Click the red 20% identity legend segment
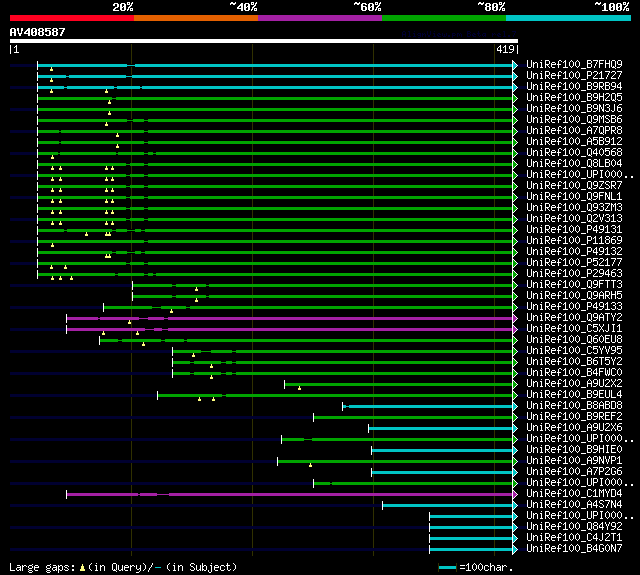640x575 pixels. [72, 18]
